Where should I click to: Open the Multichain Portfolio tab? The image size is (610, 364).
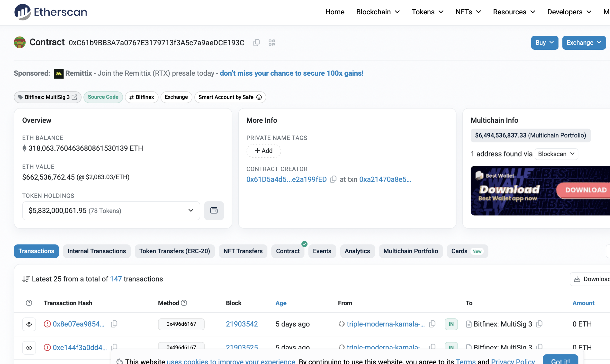[410, 251]
